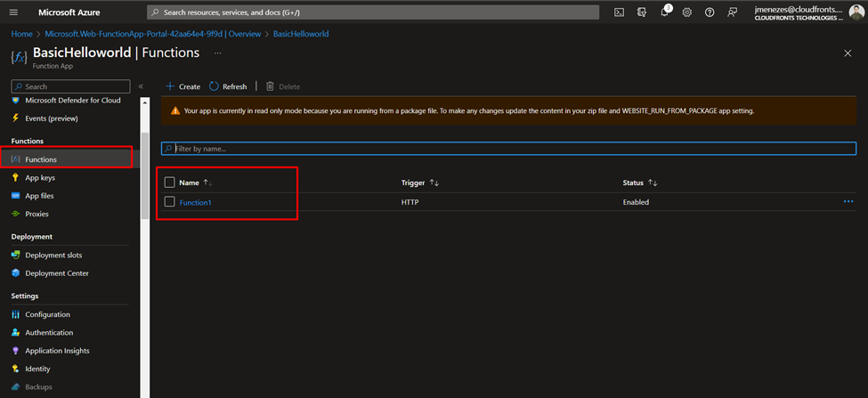This screenshot has height=398, width=868.
Task: Open the Microsoft.Web-FunctionApp-Portal Overview breadcrumb
Action: [153, 34]
